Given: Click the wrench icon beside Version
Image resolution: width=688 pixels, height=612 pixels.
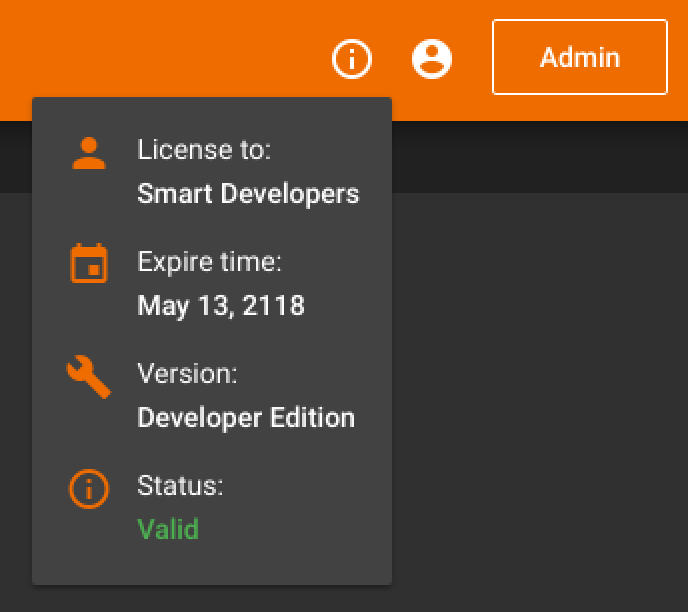Looking at the screenshot, I should point(89,376).
